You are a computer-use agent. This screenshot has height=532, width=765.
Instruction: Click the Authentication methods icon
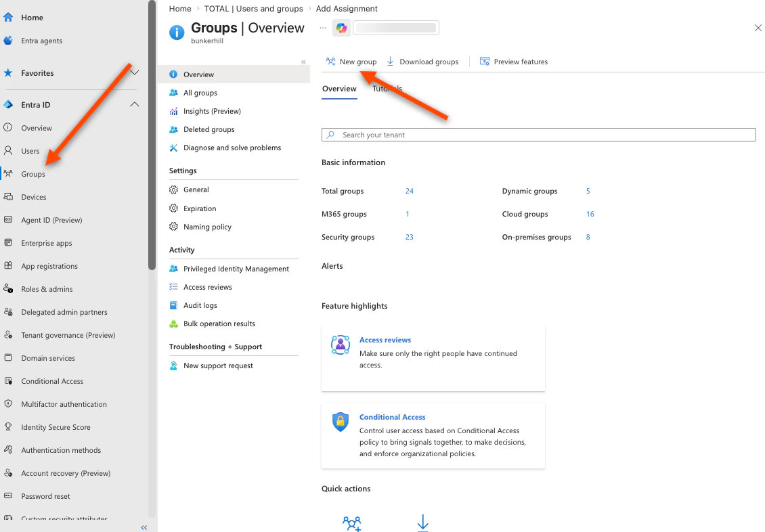8,449
